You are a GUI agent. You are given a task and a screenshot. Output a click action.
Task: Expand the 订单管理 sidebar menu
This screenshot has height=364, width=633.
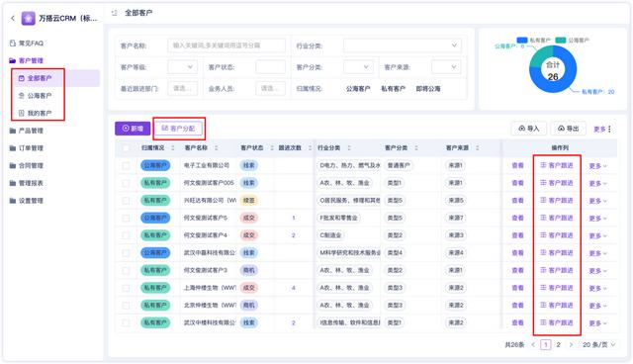pyautogui.click(x=31, y=148)
